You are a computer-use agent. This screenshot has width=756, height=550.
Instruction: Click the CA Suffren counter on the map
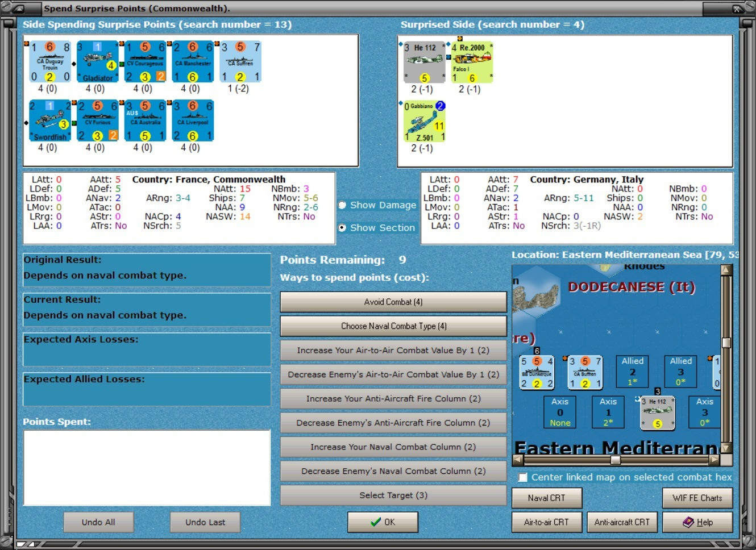[x=585, y=373]
